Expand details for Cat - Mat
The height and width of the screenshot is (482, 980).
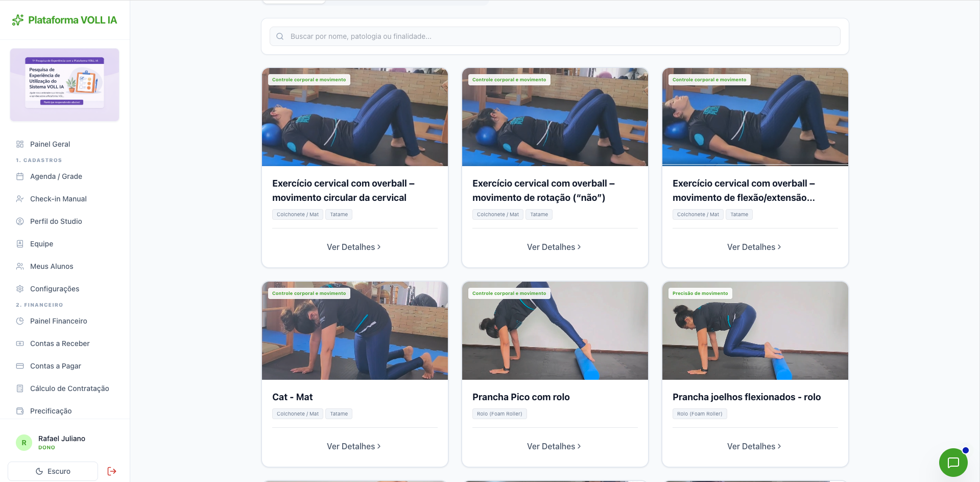[354, 446]
